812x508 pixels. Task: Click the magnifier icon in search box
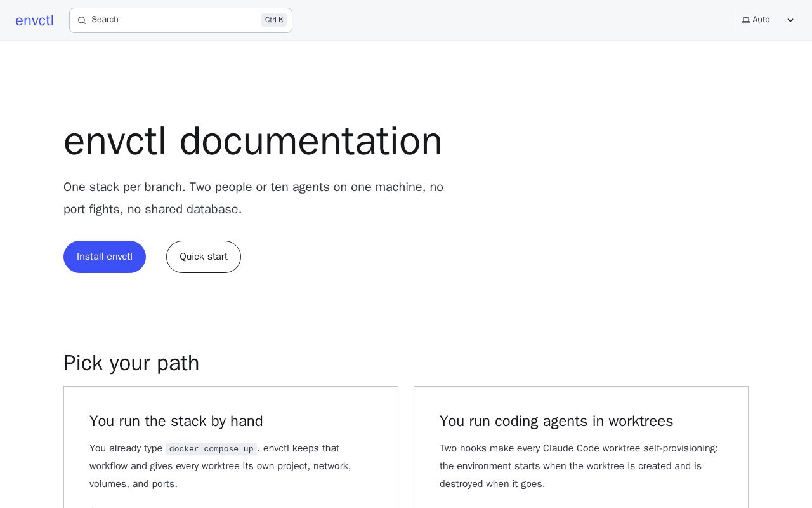tap(82, 20)
